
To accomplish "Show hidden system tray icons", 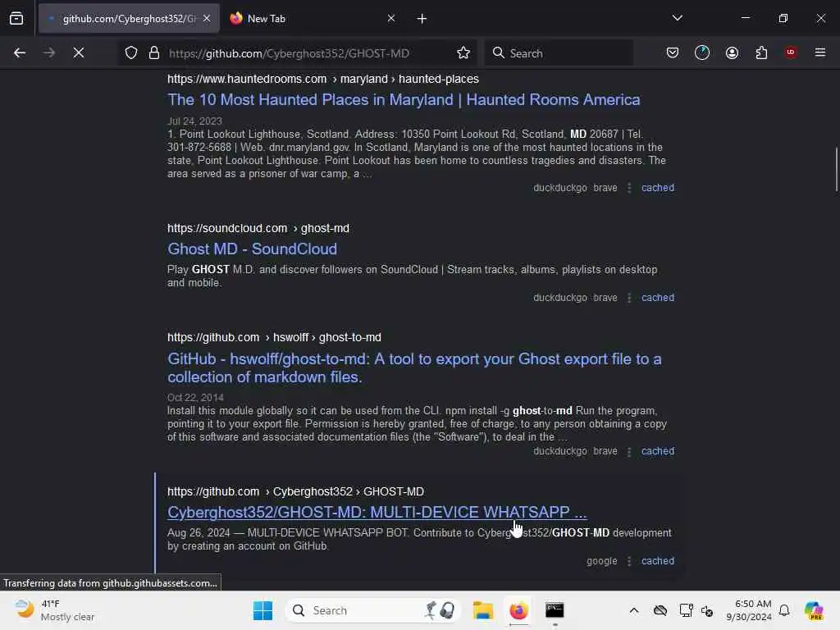I will click(634, 610).
